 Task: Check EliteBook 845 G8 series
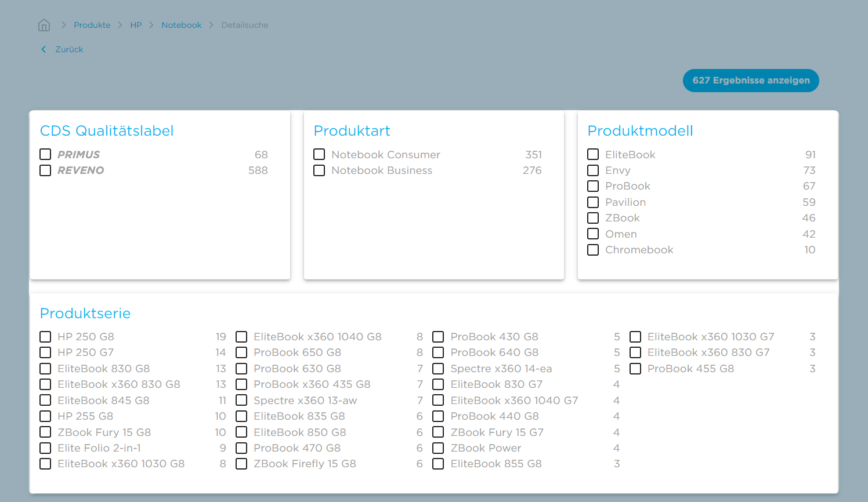coord(45,401)
